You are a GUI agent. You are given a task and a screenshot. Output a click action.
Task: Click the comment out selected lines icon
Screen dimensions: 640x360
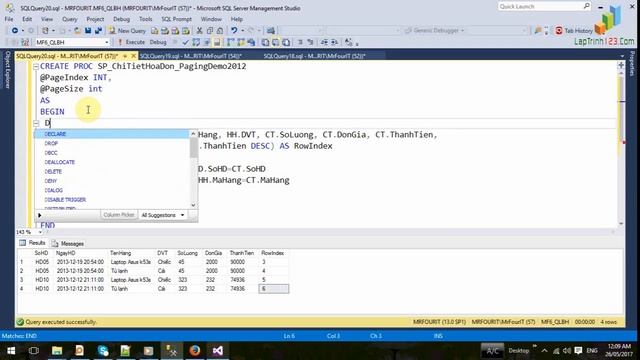pyautogui.click(x=300, y=42)
